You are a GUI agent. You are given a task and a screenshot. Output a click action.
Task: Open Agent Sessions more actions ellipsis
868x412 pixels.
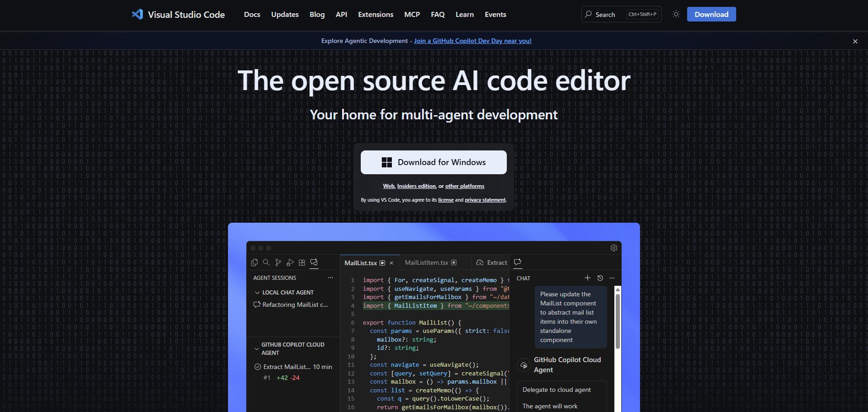tap(331, 278)
